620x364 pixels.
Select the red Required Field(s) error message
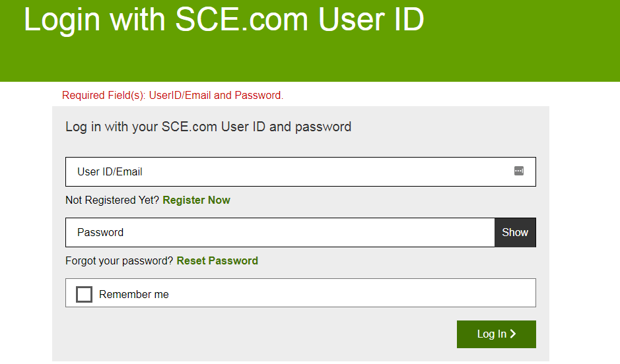coord(172,95)
